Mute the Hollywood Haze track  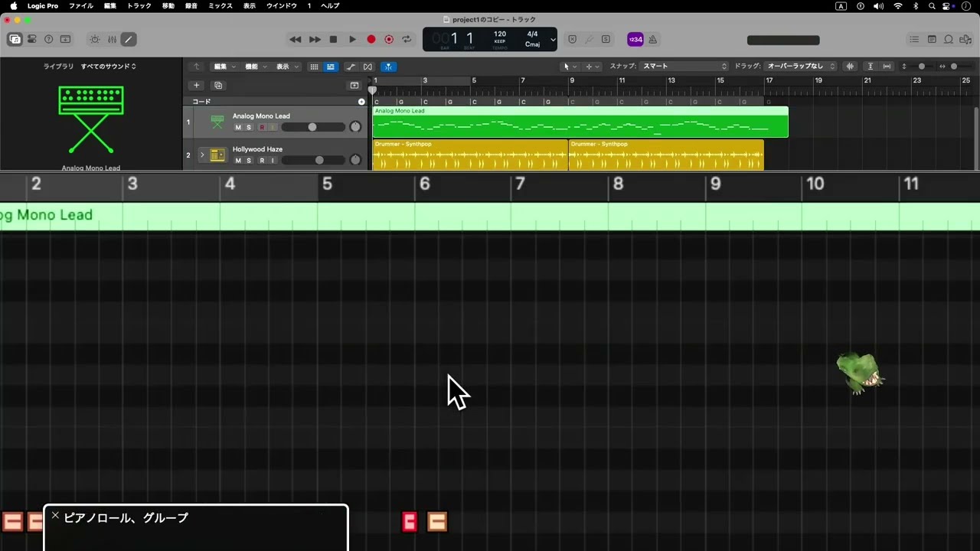click(238, 161)
